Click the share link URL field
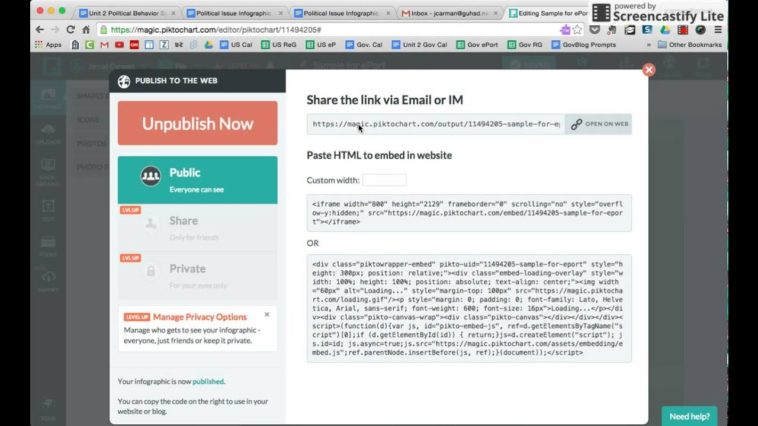The width and height of the screenshot is (758, 426). coord(435,124)
